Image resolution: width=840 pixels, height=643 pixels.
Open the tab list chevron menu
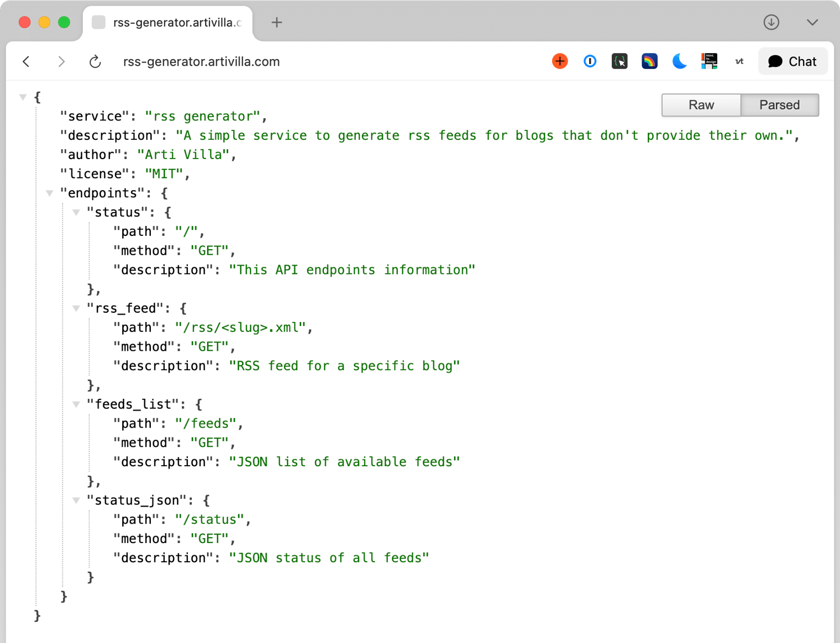[812, 22]
